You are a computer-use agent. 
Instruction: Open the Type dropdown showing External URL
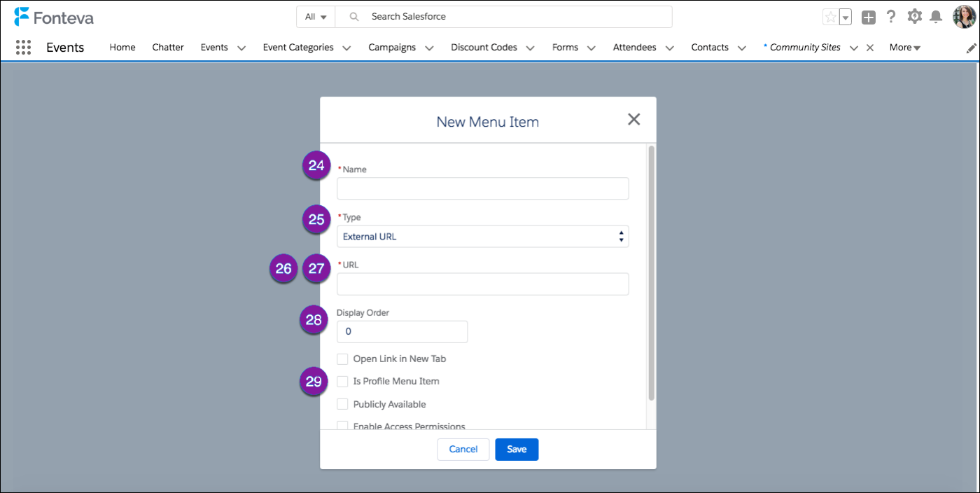pos(482,236)
